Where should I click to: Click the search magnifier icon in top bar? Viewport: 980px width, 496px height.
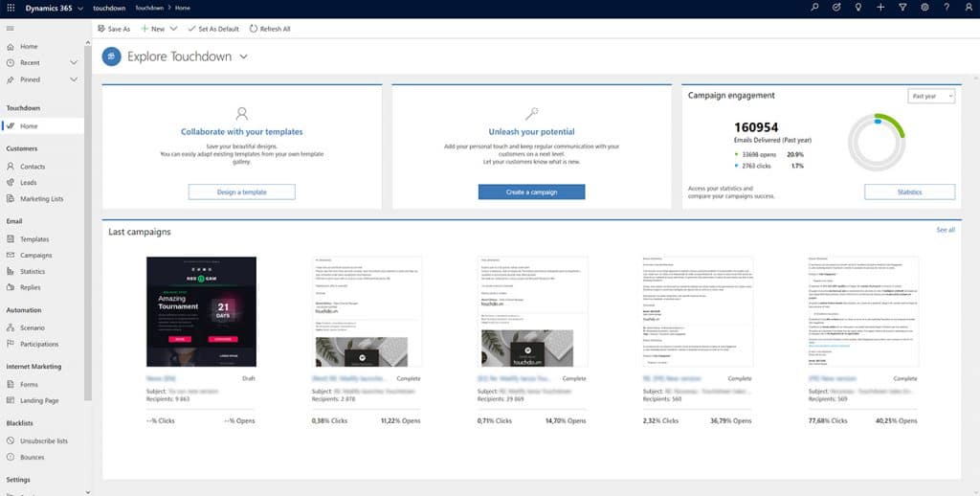(x=814, y=8)
